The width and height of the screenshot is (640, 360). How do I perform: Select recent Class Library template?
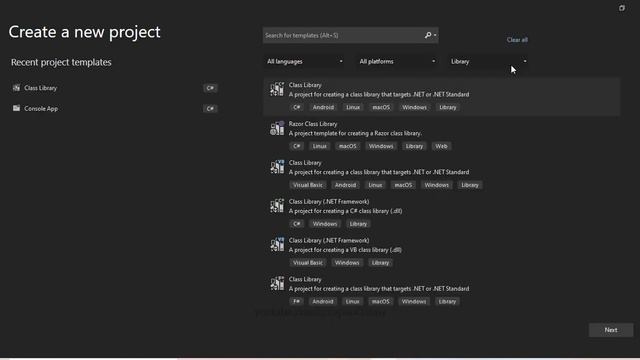click(x=115, y=88)
